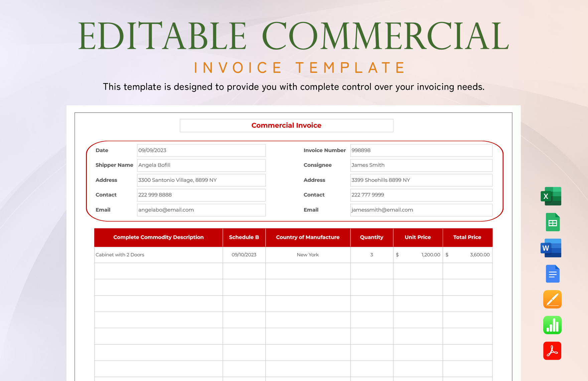
Task: Select the shipper contact 222 999 8888
Action: (x=201, y=195)
